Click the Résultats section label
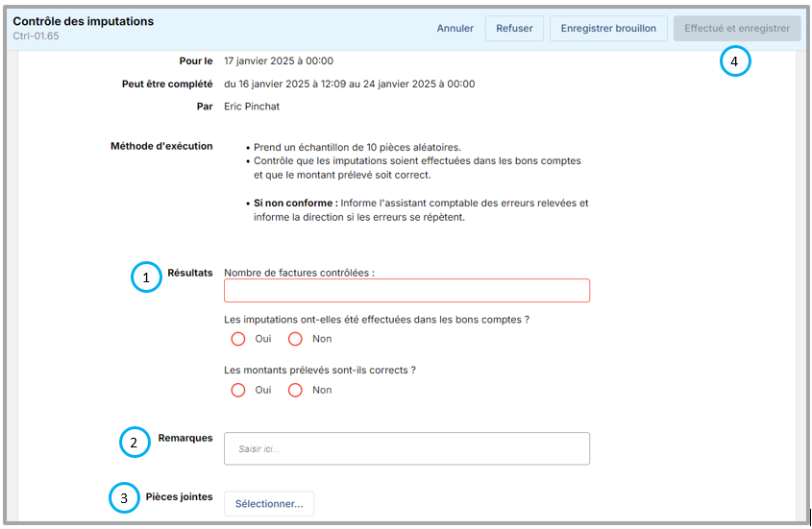This screenshot has width=812, height=529. (189, 273)
